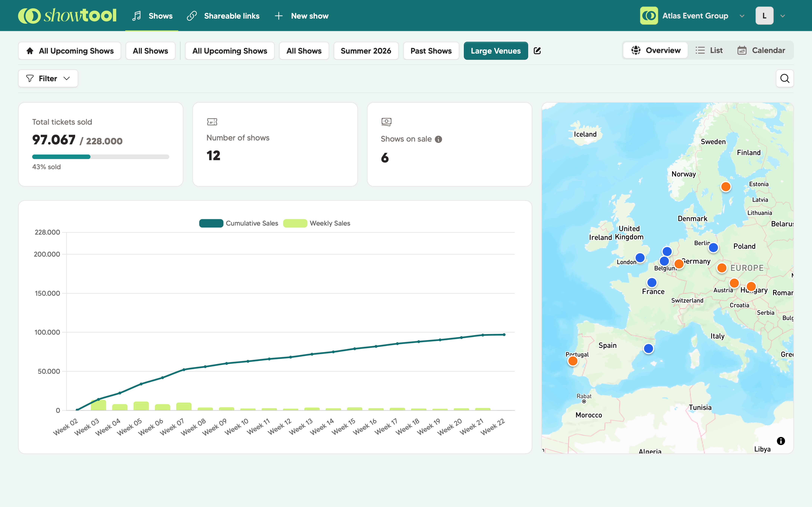Click the blue marker near Berlin

[713, 248]
